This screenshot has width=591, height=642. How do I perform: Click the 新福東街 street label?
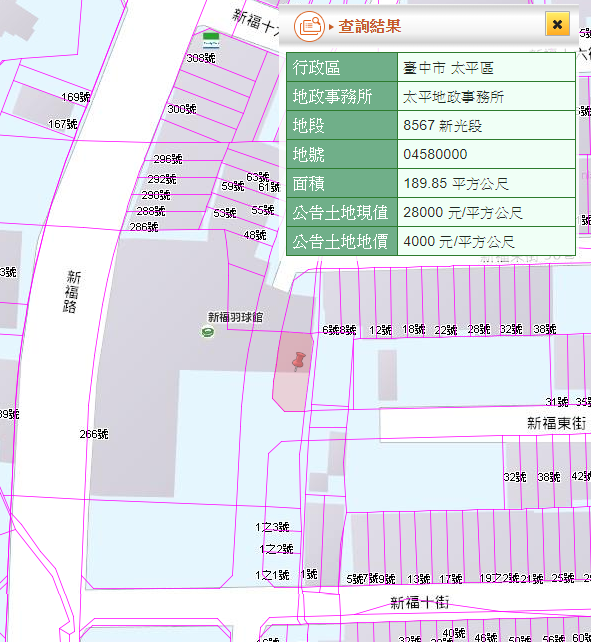[x=556, y=423]
